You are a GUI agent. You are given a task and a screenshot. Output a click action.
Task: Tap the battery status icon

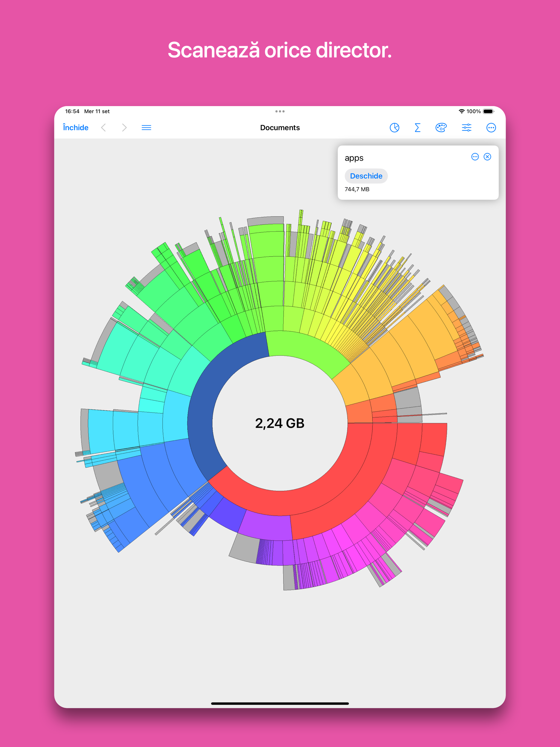click(x=488, y=112)
